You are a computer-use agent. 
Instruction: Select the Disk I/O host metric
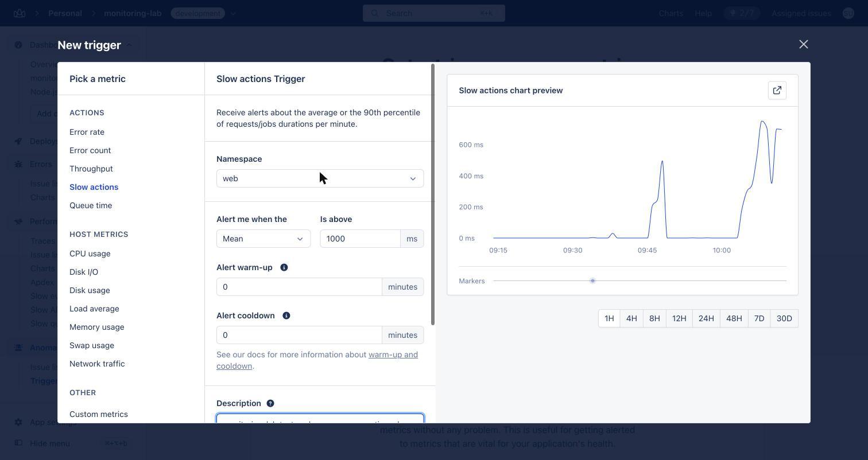click(x=84, y=272)
